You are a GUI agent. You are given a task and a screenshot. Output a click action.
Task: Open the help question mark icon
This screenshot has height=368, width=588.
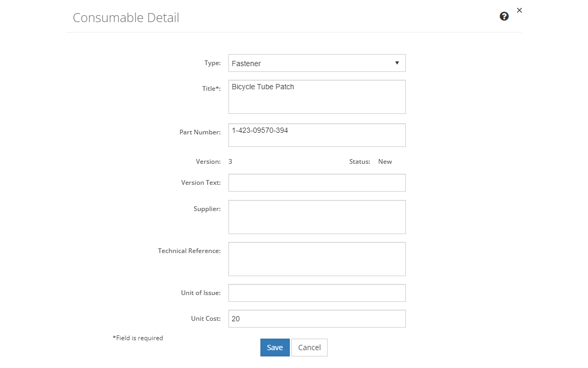pos(504,16)
